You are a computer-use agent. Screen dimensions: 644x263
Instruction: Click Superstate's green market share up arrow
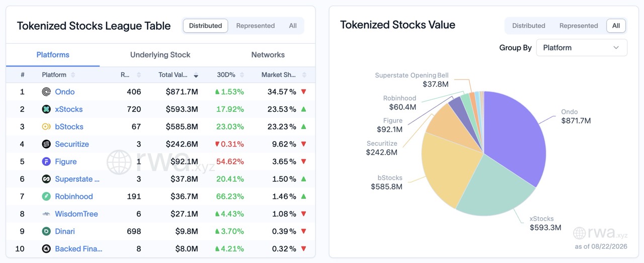tap(303, 179)
